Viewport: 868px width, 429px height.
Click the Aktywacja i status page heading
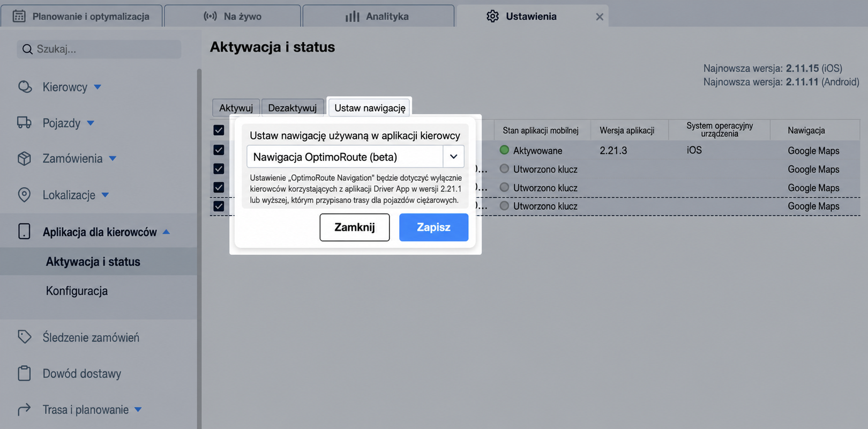click(272, 47)
